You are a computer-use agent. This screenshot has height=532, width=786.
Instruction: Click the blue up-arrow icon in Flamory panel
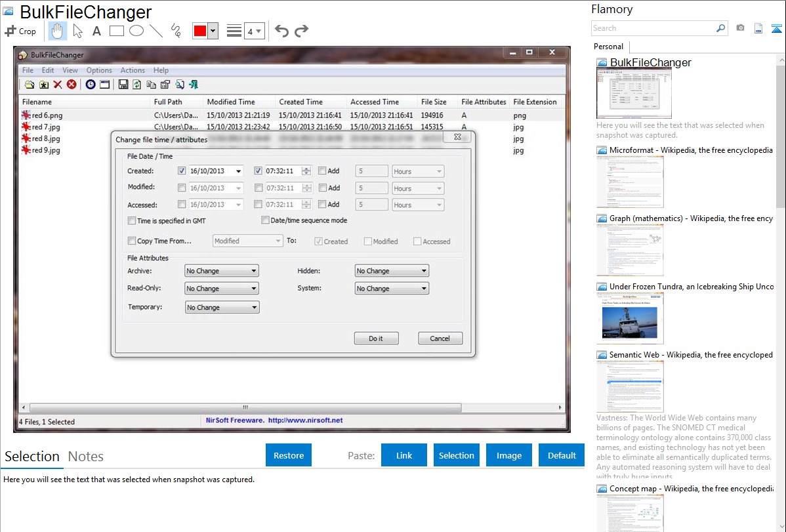pyautogui.click(x=776, y=28)
